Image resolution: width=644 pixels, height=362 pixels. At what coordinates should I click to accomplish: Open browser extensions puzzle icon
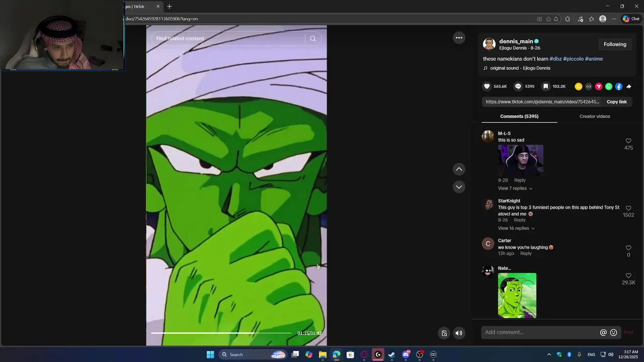[x=568, y=19]
